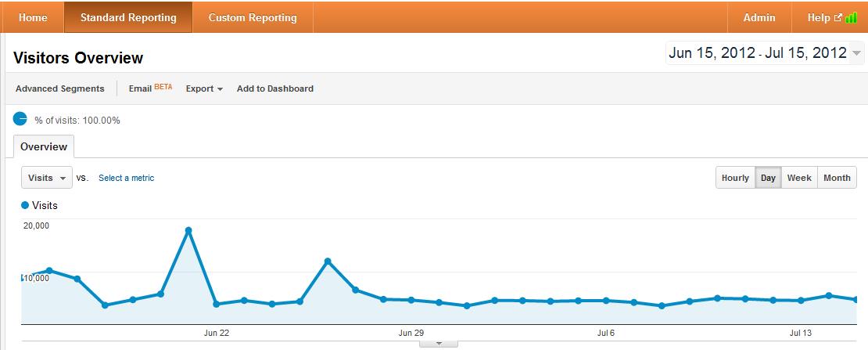Expand date range dropdown arrow
Screen dimensions: 868x350
click(856, 53)
